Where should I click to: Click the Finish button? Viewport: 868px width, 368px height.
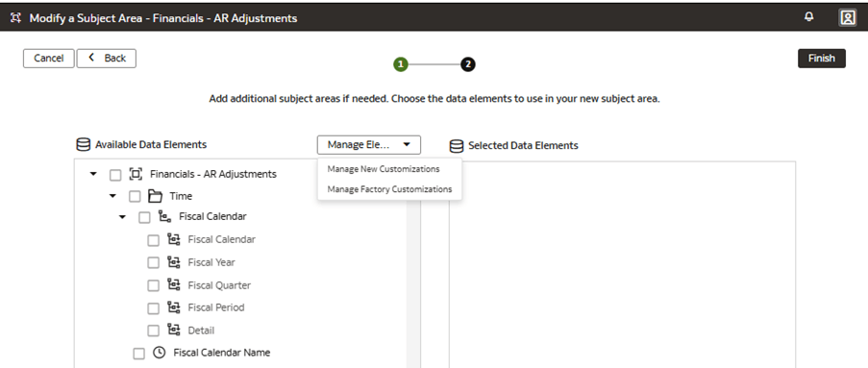pos(822,58)
